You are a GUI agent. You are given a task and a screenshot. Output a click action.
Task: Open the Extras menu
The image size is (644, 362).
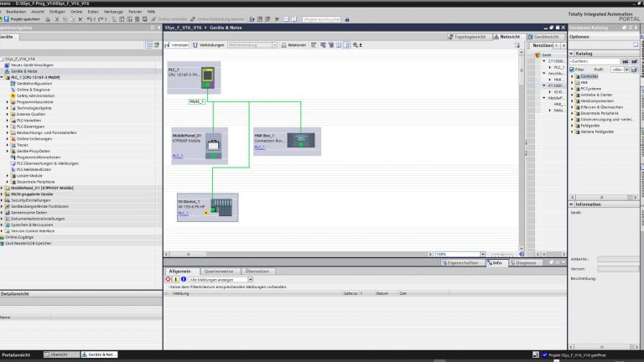pos(93,12)
